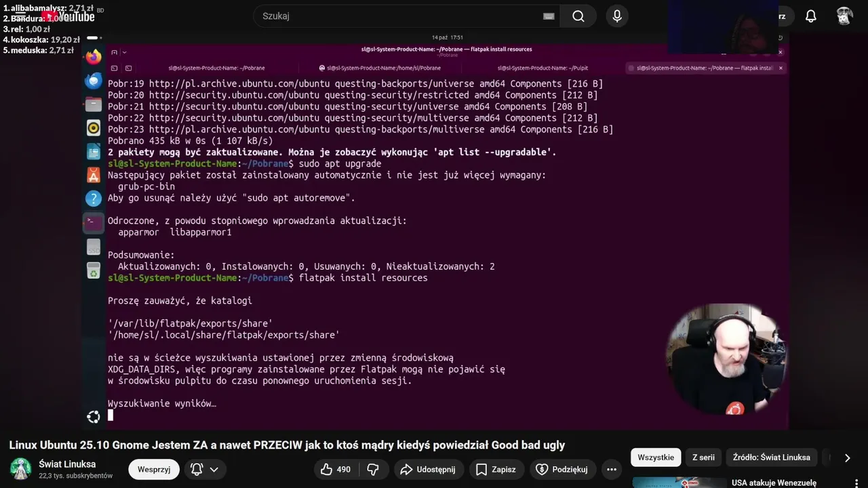Dislike the video with thumbs down
The height and width of the screenshot is (488, 868).
click(x=373, y=469)
